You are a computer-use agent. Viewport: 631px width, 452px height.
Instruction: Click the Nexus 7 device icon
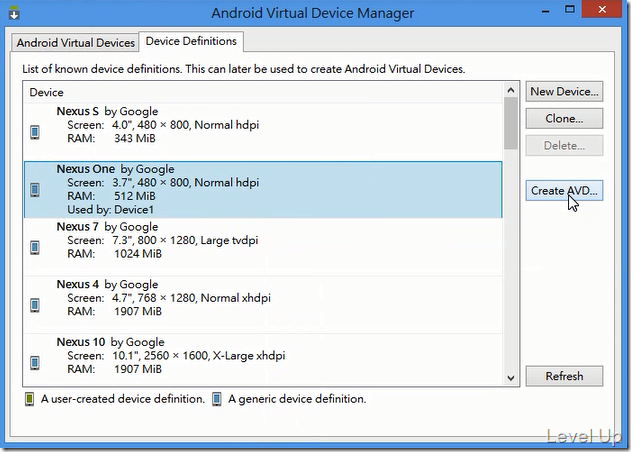point(35,247)
